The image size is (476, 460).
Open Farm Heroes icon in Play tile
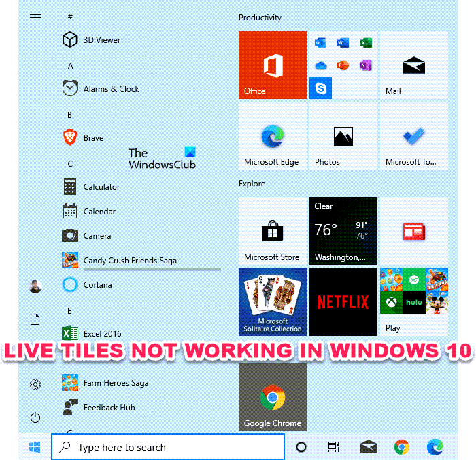(x=391, y=280)
